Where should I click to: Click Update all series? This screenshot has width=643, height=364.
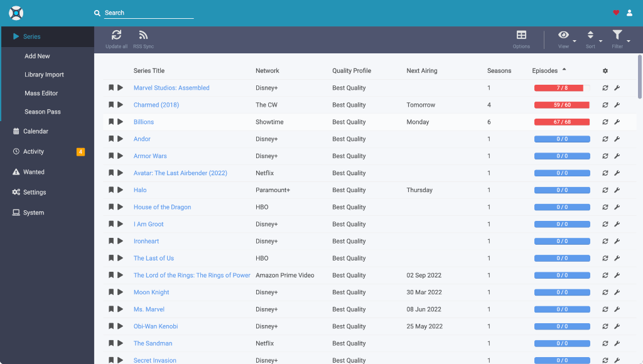coord(116,39)
